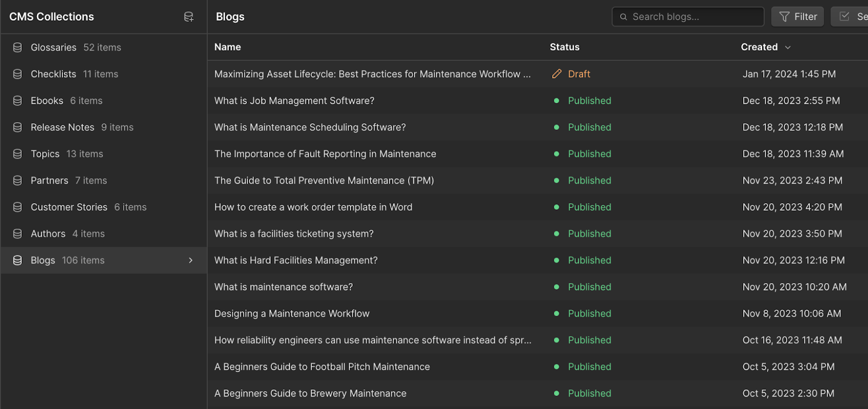The width and height of the screenshot is (868, 409).
Task: Click Published status dot for Designing a Maintenance Workflow
Action: [x=557, y=313]
